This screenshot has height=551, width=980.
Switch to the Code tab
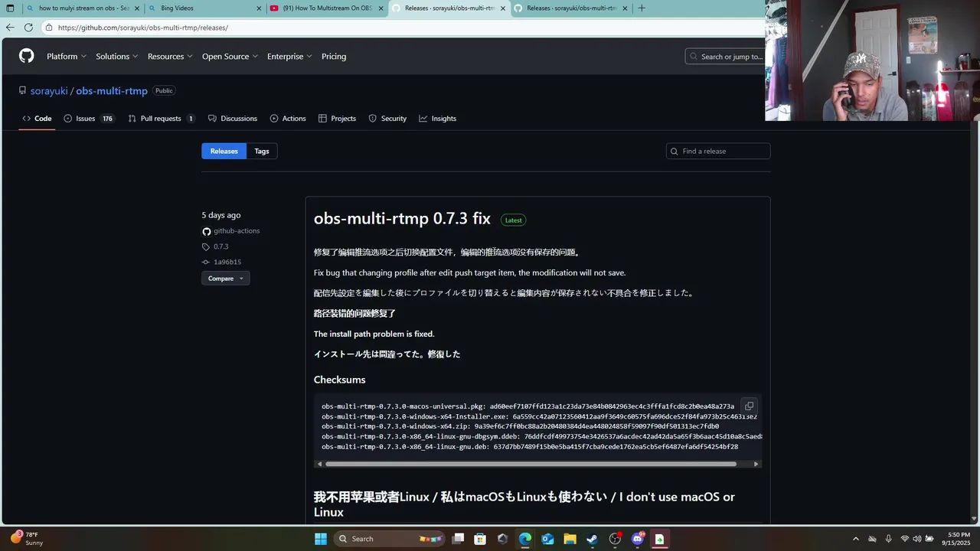[37, 119]
